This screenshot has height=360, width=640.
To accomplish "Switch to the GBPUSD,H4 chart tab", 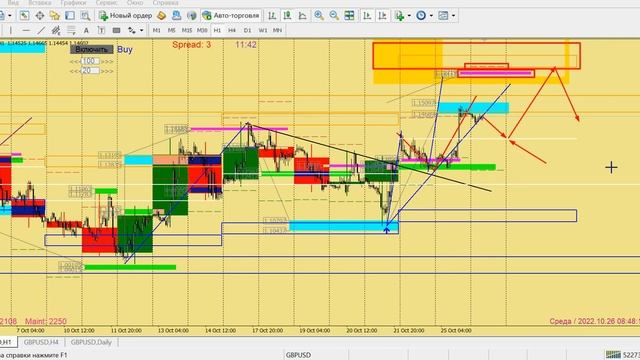I will [x=41, y=342].
